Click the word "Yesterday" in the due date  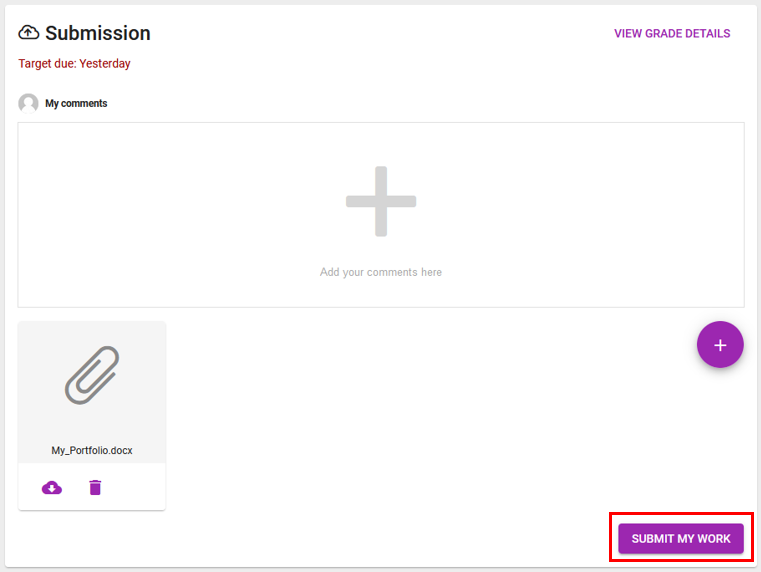pyautogui.click(x=105, y=64)
